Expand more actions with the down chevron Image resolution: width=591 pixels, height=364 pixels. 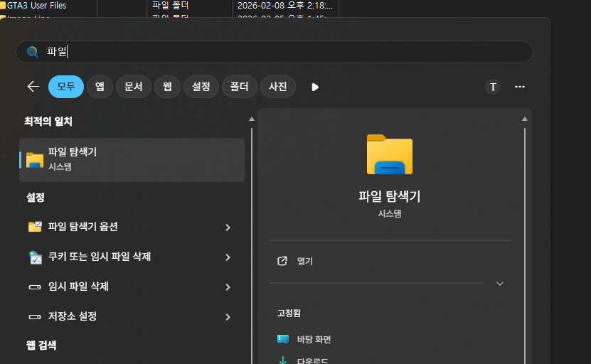pyautogui.click(x=500, y=284)
